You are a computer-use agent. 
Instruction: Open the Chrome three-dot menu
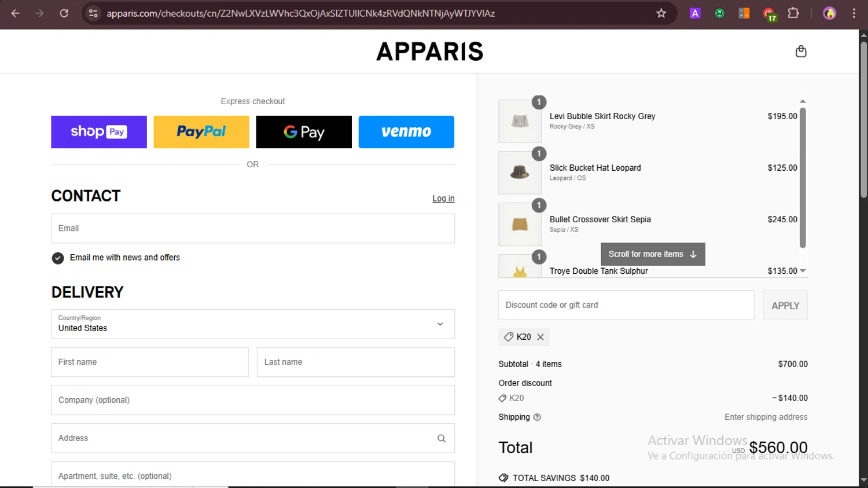pos(854,13)
